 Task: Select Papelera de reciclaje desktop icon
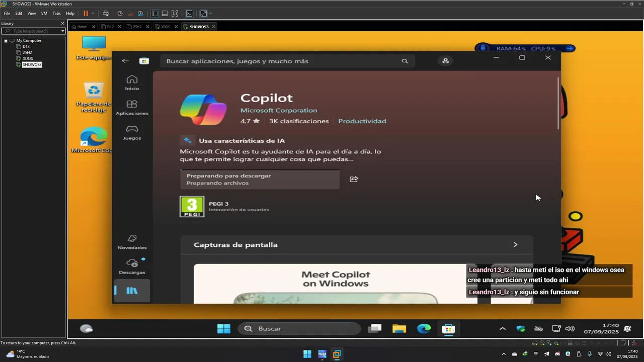(x=94, y=98)
